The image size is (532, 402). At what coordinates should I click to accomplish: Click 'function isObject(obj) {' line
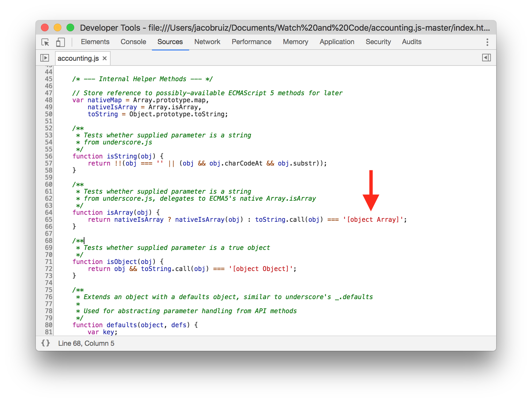click(x=118, y=262)
